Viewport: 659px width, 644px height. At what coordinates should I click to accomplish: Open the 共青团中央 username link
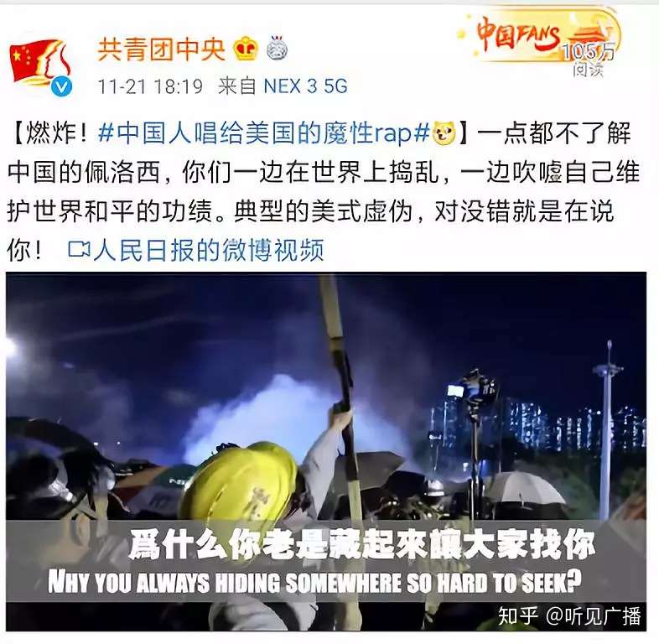click(162, 49)
